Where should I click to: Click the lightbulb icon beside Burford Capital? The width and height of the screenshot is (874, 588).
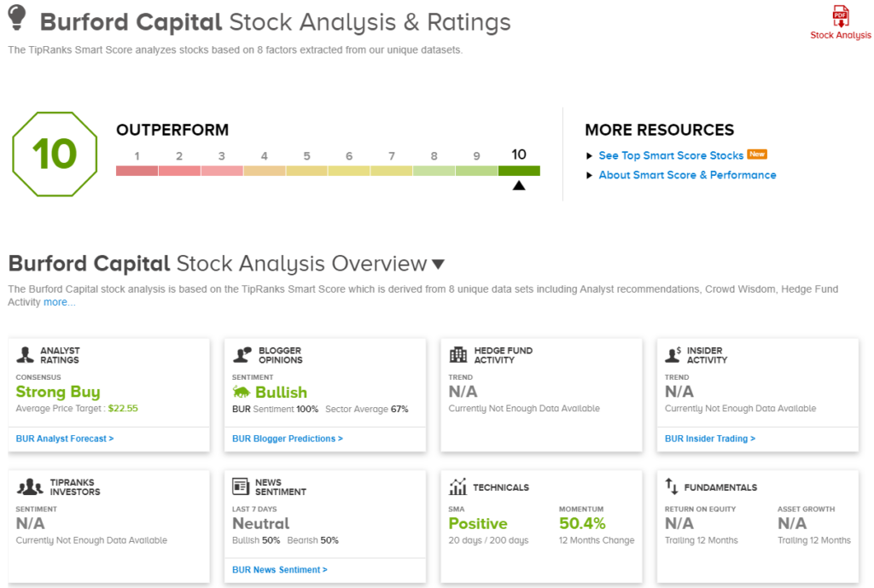pos(17,20)
